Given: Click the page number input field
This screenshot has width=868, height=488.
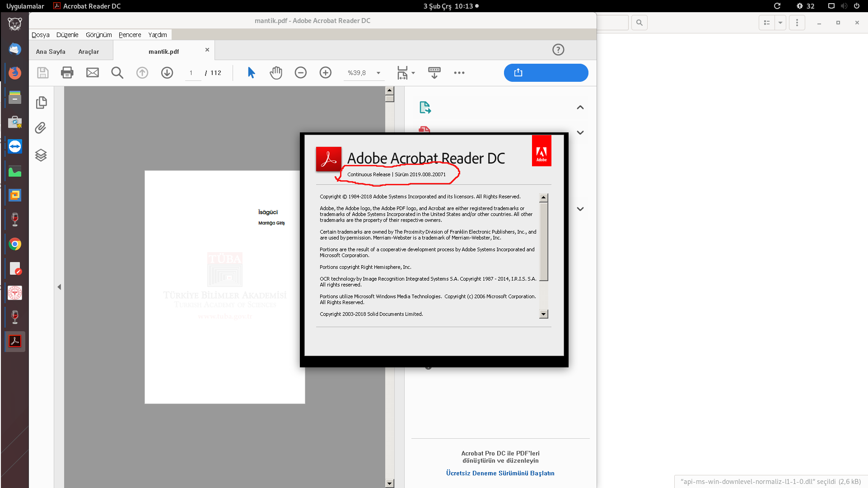Looking at the screenshot, I should click(192, 73).
